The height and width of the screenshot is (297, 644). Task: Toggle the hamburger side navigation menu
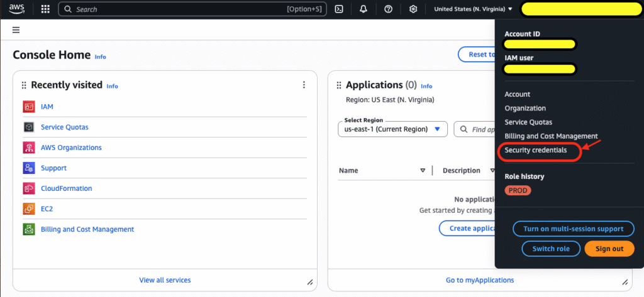tap(16, 30)
